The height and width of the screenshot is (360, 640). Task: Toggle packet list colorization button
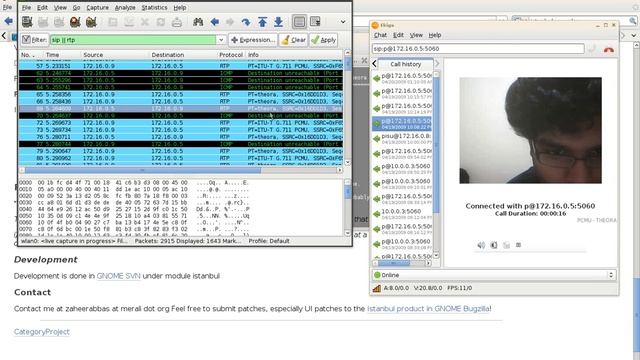(299, 22)
